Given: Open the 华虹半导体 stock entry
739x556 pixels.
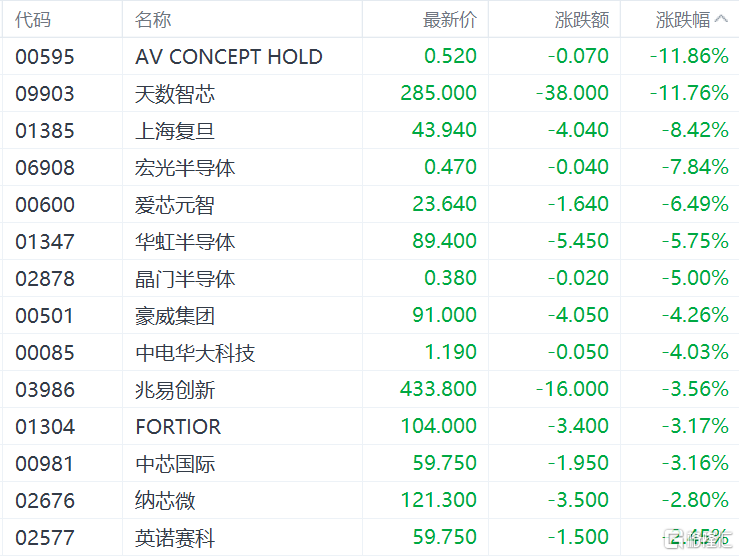Looking at the screenshot, I should point(185,242).
